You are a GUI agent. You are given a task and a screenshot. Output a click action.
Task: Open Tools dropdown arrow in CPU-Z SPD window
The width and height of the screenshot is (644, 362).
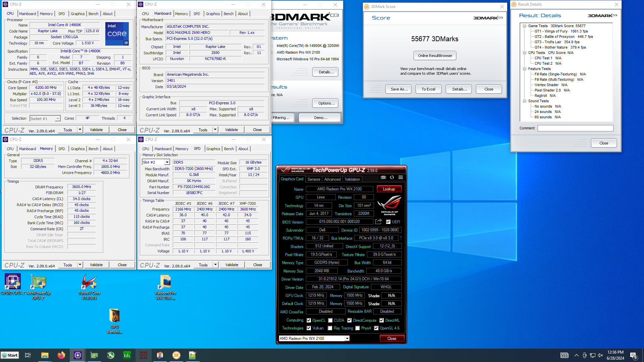pos(215,265)
